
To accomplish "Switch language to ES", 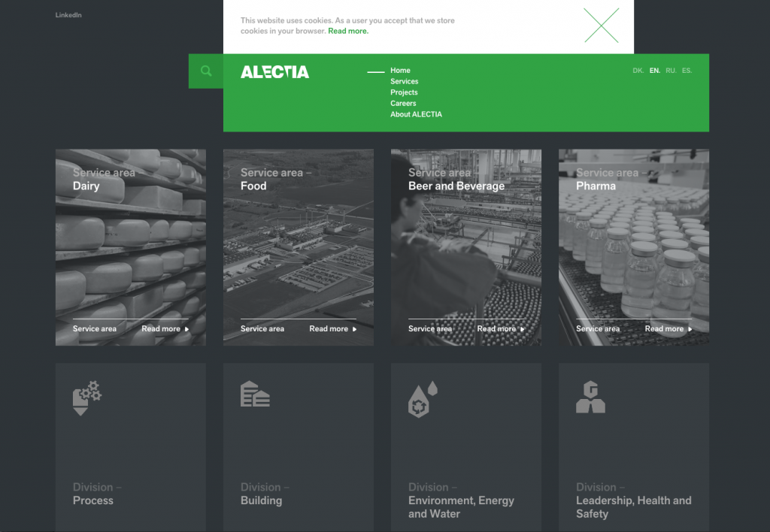I will point(687,71).
